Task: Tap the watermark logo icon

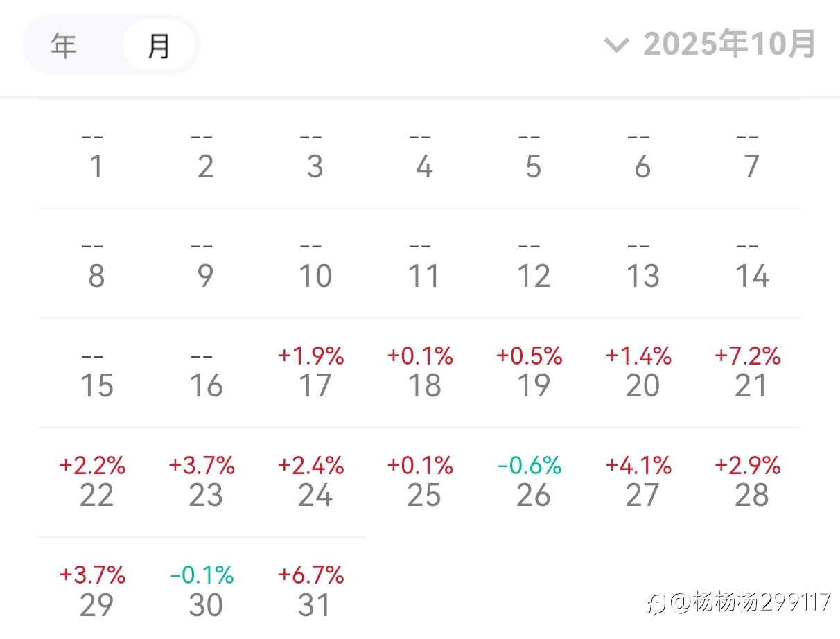Action: coord(656,604)
